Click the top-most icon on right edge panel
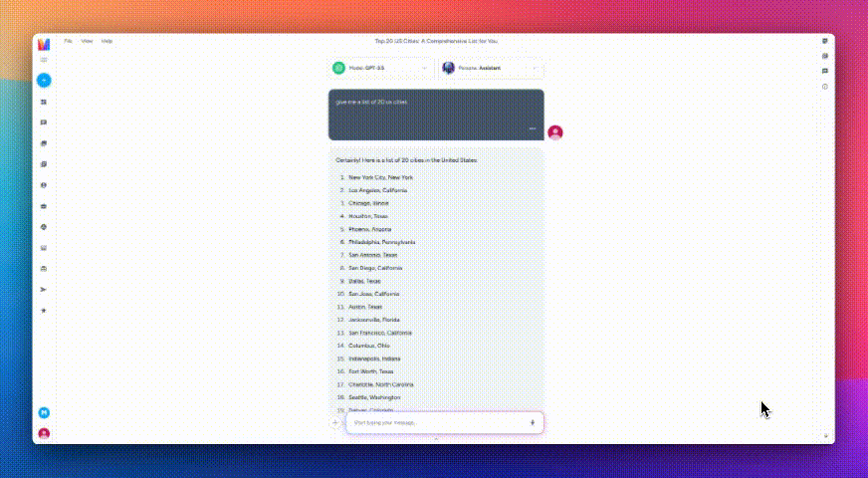 pyautogui.click(x=825, y=41)
